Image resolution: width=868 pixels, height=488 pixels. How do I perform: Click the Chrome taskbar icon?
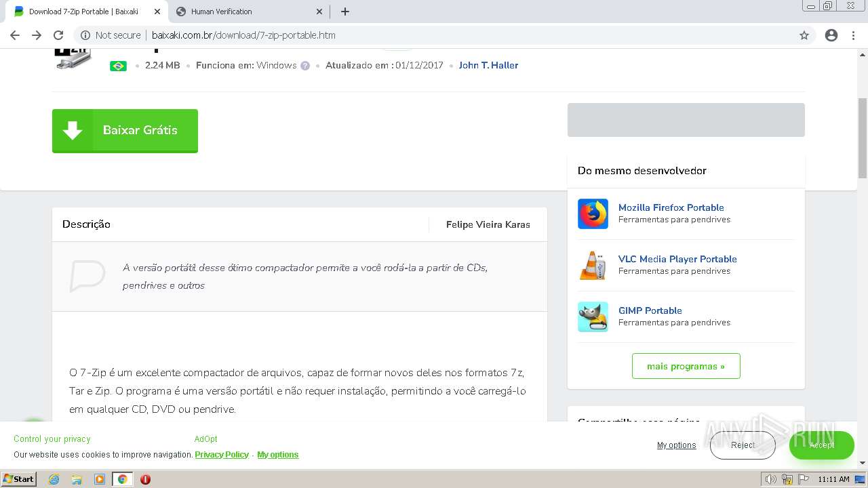coord(122,479)
